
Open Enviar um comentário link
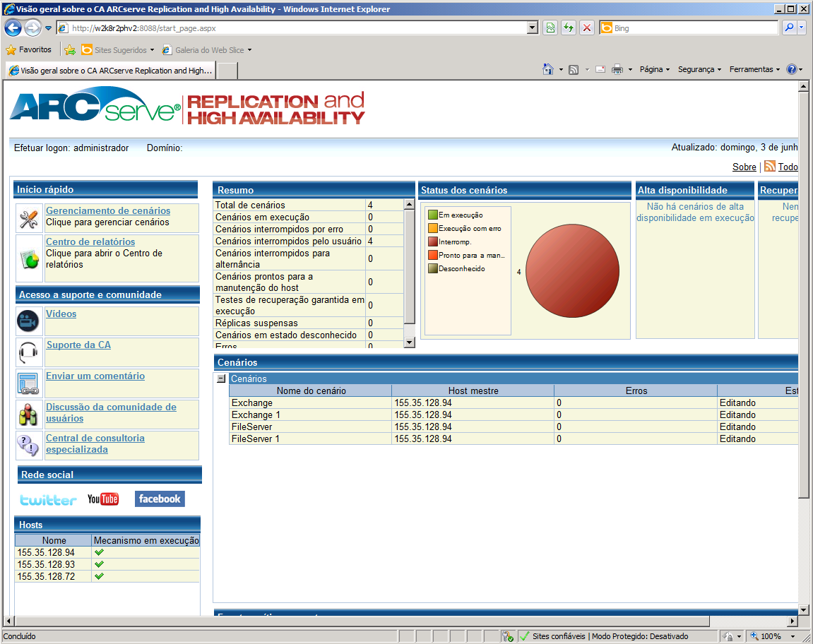point(95,376)
